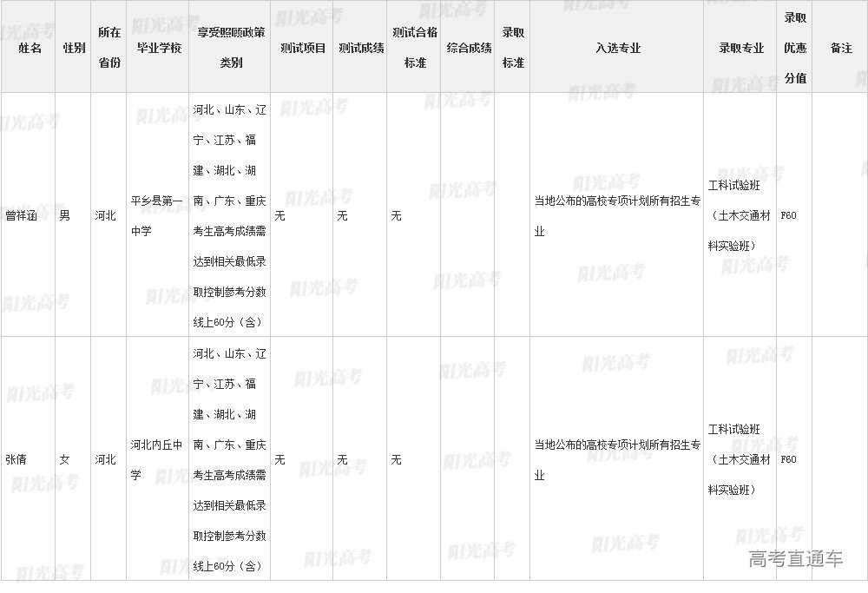Click the 录取专业 column header

740,49
